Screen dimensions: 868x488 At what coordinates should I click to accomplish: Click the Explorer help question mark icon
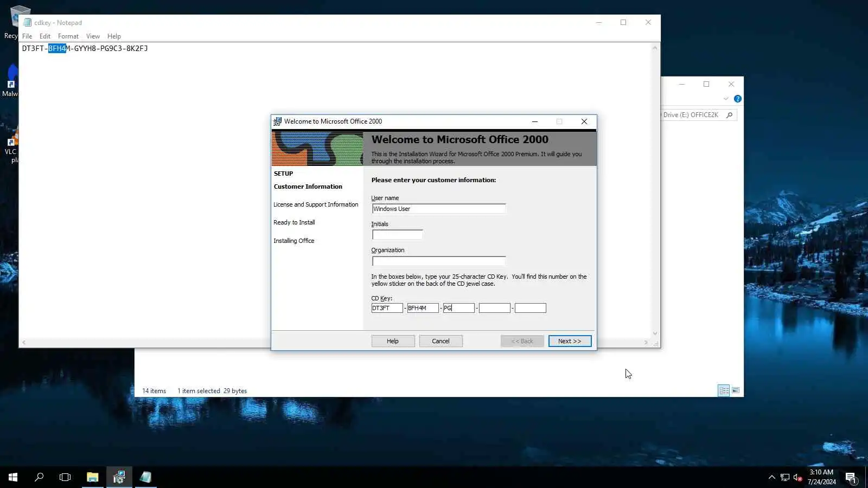(738, 99)
